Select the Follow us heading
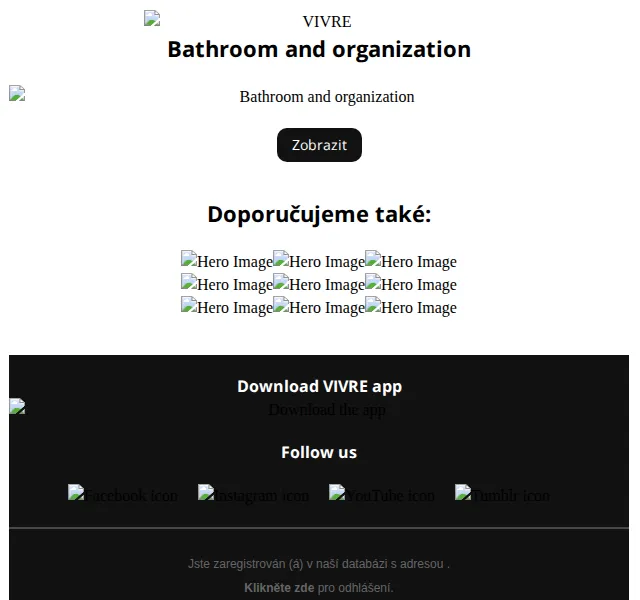The image size is (640, 600). [x=319, y=452]
